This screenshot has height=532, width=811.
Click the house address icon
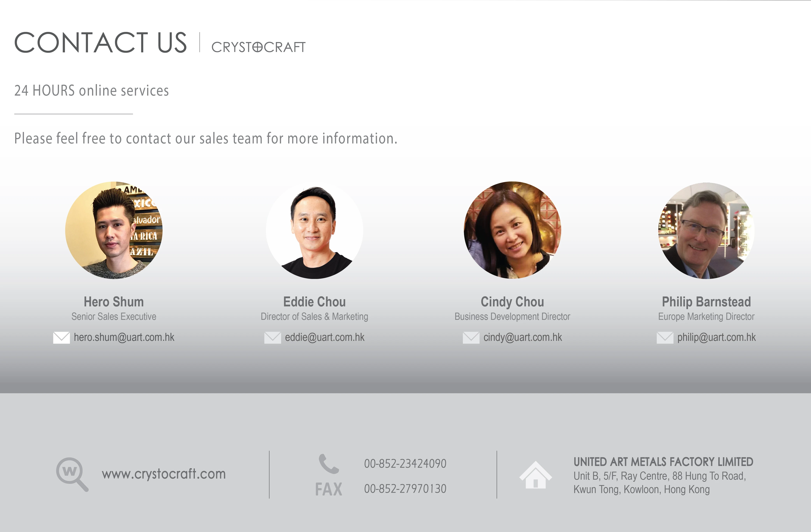(535, 475)
